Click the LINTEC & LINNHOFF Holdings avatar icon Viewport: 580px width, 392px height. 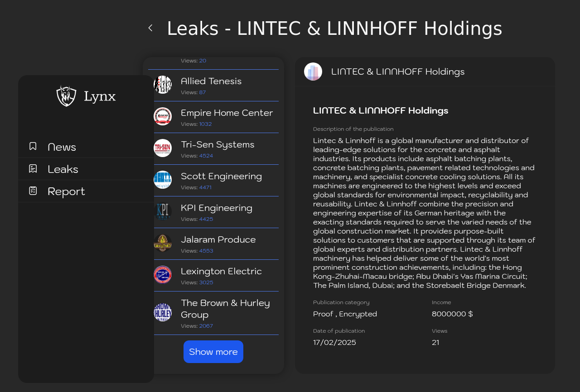(313, 72)
